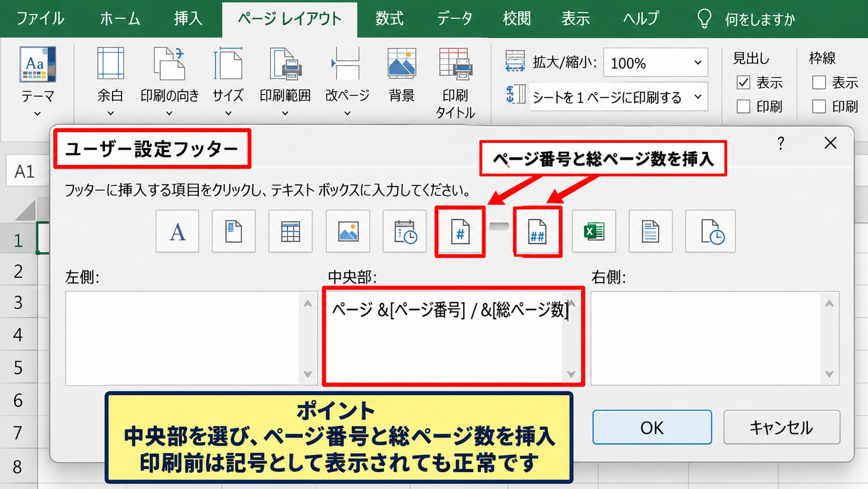
Task: Switch to the ホーム tab
Action: [120, 19]
